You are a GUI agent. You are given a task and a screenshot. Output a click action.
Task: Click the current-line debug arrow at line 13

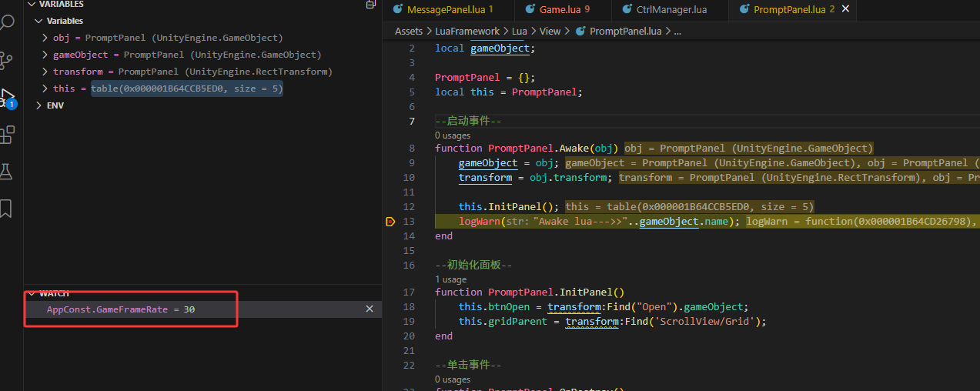coord(390,222)
